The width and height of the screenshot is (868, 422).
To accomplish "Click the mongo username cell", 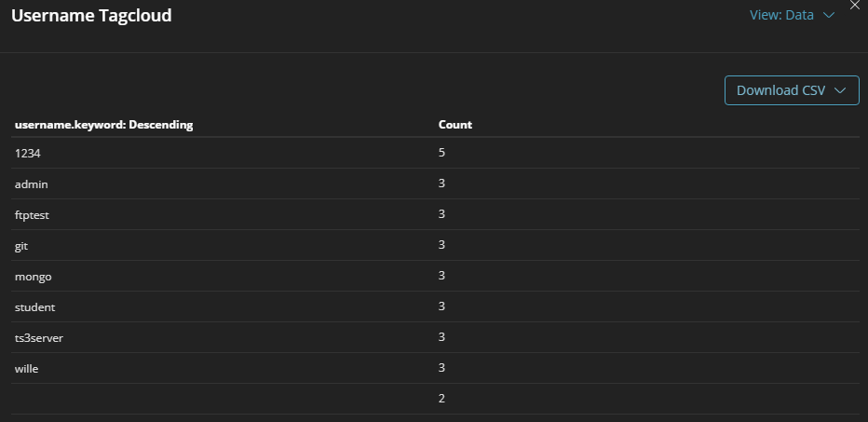I will coord(34,277).
